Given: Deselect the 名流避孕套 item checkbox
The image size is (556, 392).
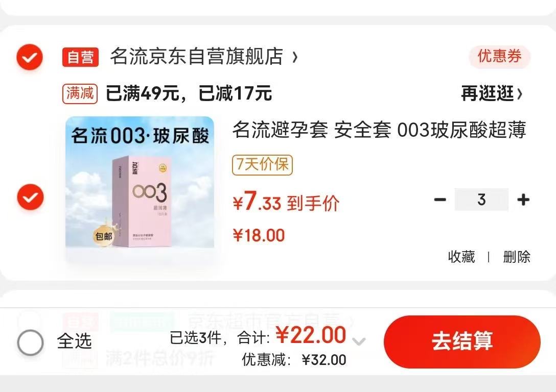Looking at the screenshot, I should tap(30, 197).
